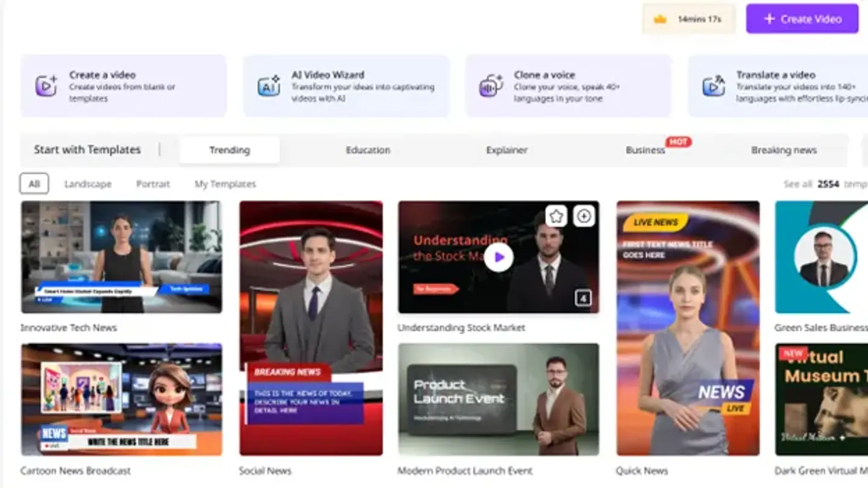Click the Create a video icon
The width and height of the screenshot is (868, 488).
[x=46, y=86]
